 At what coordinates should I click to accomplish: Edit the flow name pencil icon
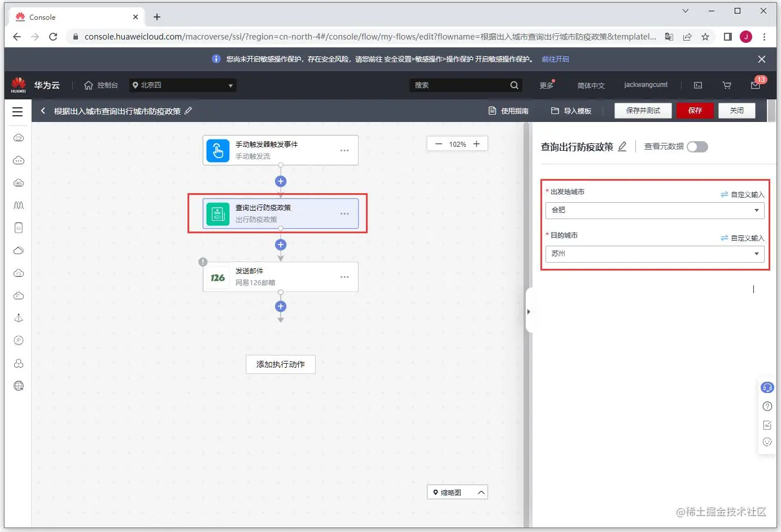189,111
